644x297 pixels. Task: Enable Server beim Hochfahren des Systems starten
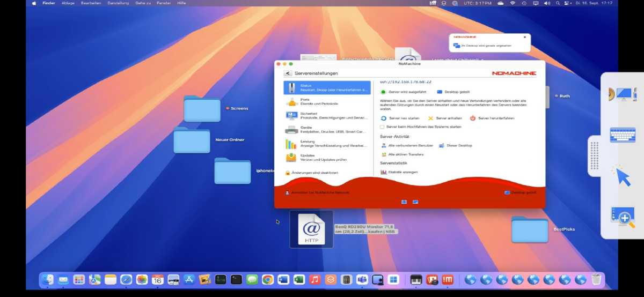(x=382, y=127)
